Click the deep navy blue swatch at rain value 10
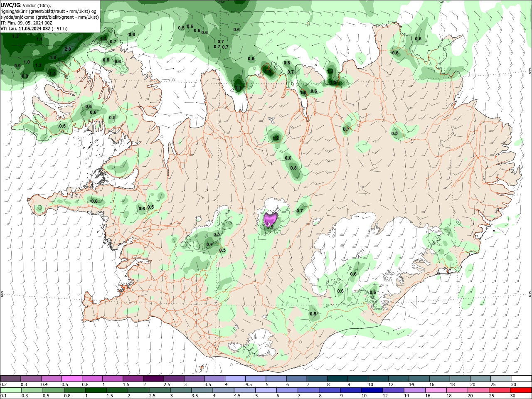Screen dimensions: 532x399 point(372,390)
